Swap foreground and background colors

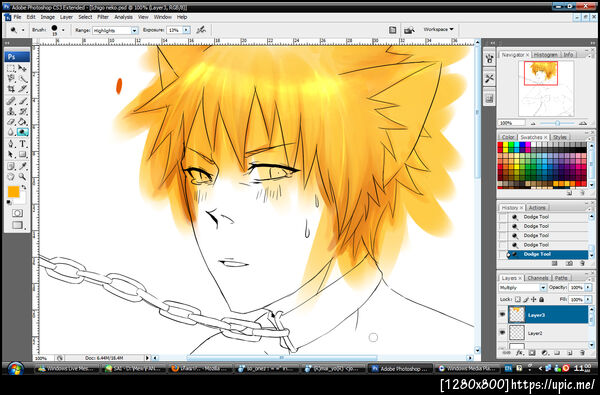(24, 187)
